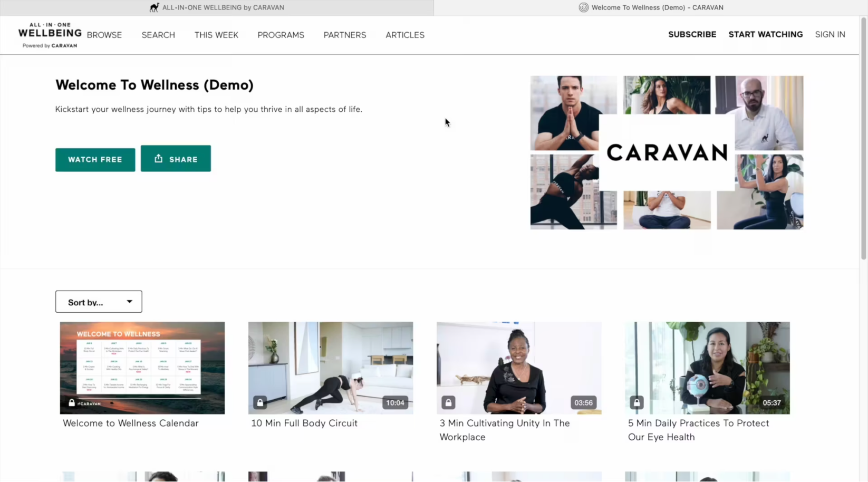Image resolution: width=868 pixels, height=482 pixels.
Task: Open the Daily Practices Eye Health video thumbnail
Action: (707, 368)
